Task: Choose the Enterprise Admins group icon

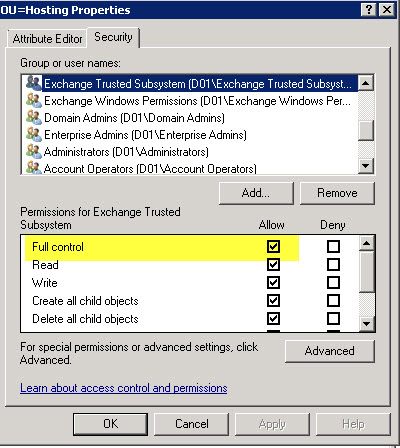Action: tap(34, 134)
